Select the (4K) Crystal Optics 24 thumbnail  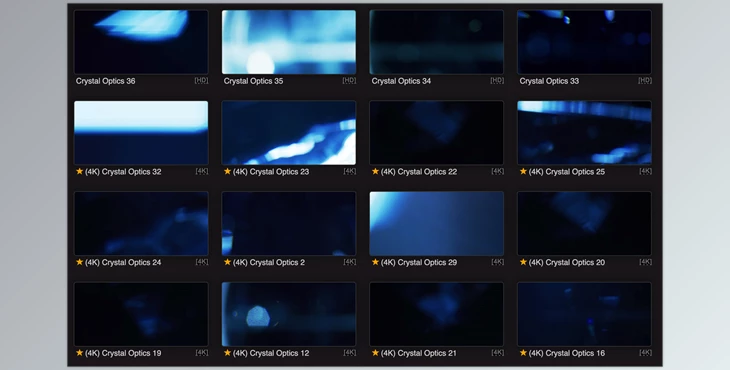point(141,223)
